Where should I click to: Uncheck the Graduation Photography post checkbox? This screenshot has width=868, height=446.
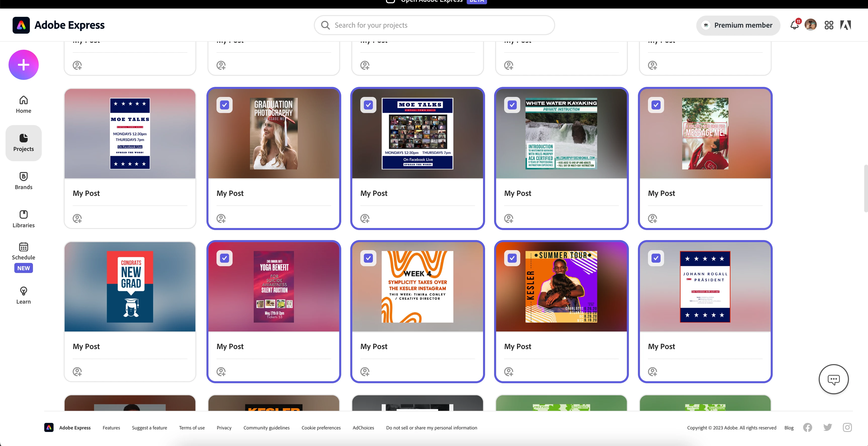pyautogui.click(x=224, y=105)
